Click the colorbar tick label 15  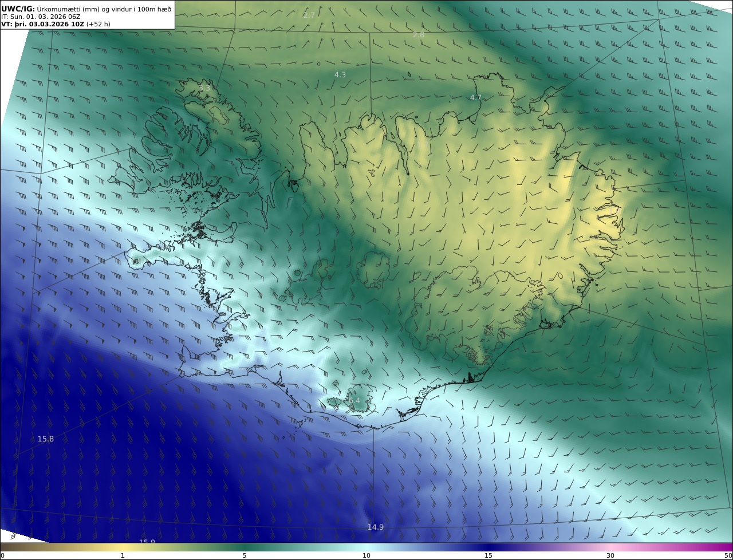(488, 555)
